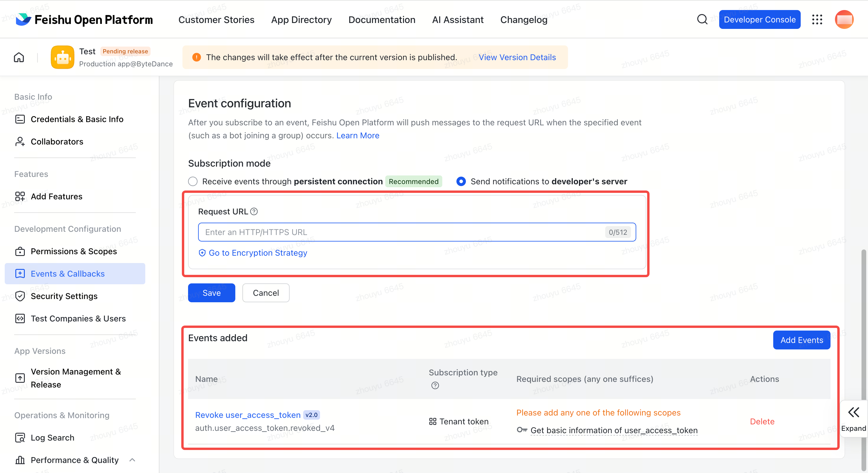The height and width of the screenshot is (473, 868).
Task: Click the Add Events button
Action: pos(801,340)
